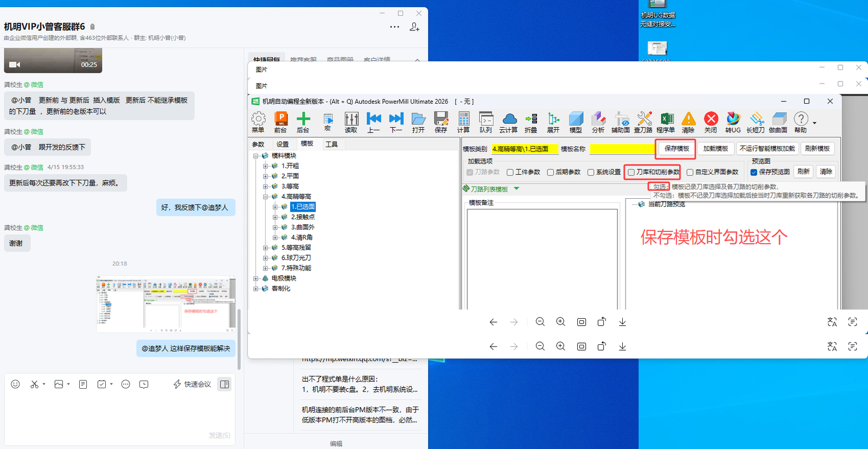This screenshot has height=449, width=868.
Task: Click the 刷新模板 button
Action: point(817,149)
